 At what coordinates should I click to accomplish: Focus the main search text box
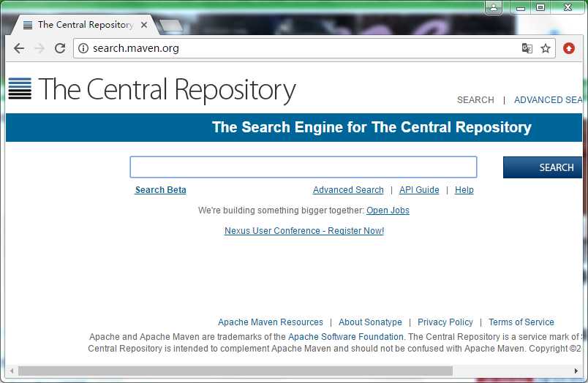coord(304,167)
